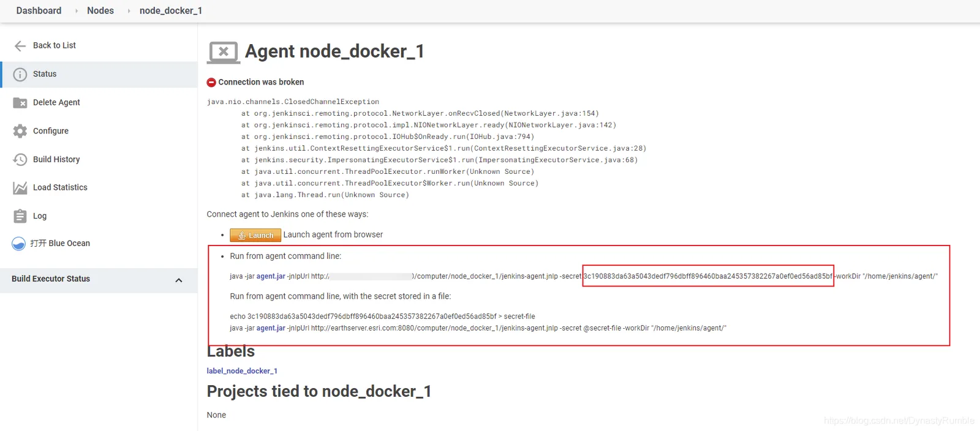Viewport: 980px width, 431px height.
Task: Open the Load Statistics chart icon
Action: pos(20,188)
